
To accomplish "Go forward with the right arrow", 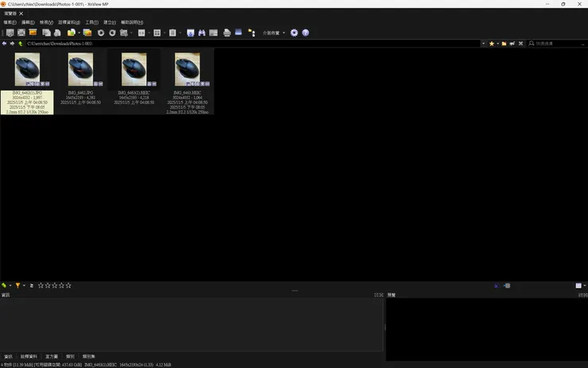I will 13,44.
